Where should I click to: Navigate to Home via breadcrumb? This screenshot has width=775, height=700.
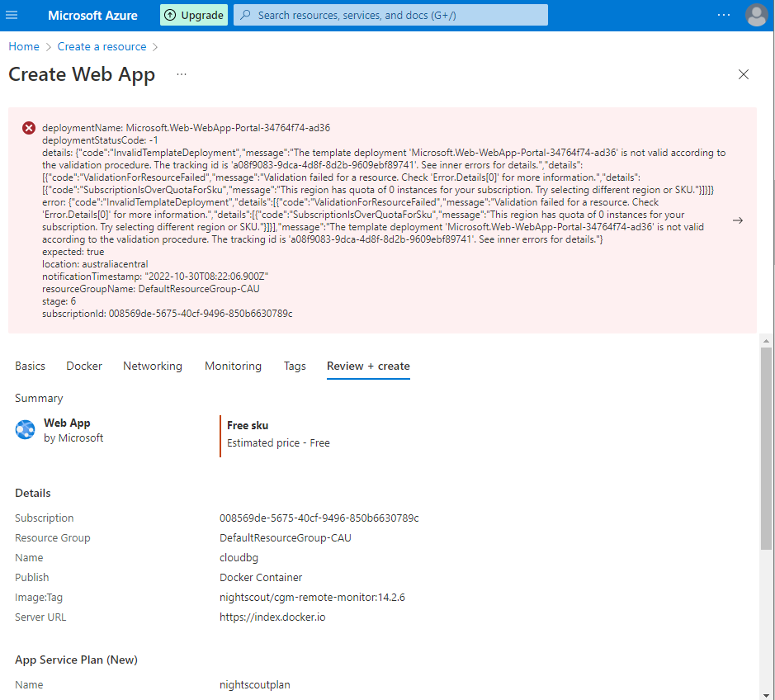(x=23, y=46)
